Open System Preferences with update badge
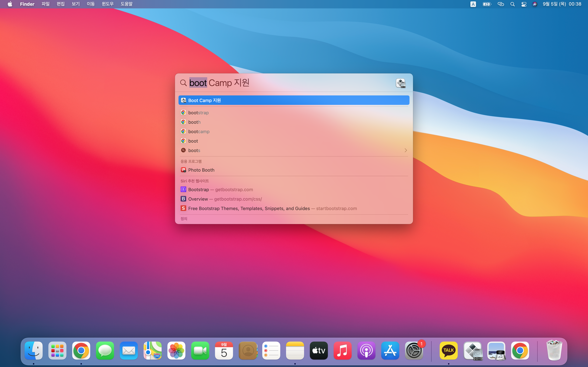This screenshot has height=367, width=588. click(x=414, y=351)
